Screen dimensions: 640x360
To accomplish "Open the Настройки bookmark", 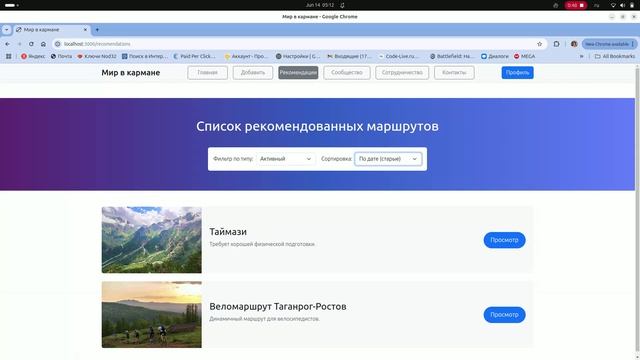I will tap(298, 56).
